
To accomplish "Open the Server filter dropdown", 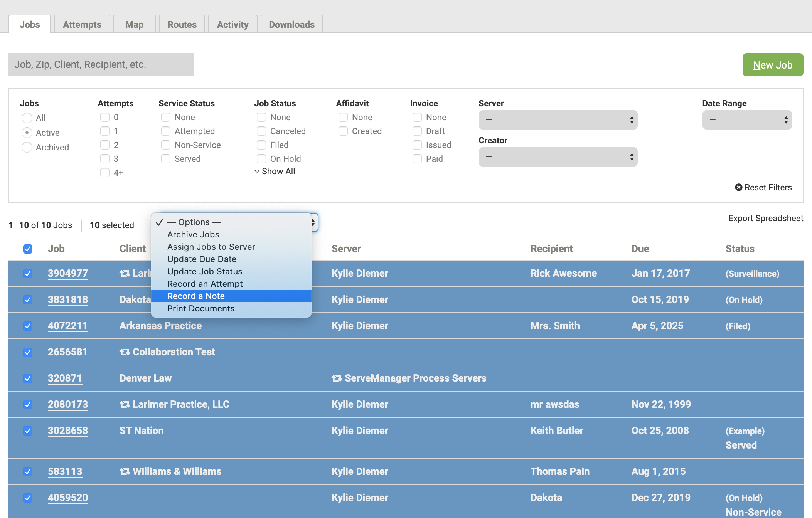I will (558, 120).
